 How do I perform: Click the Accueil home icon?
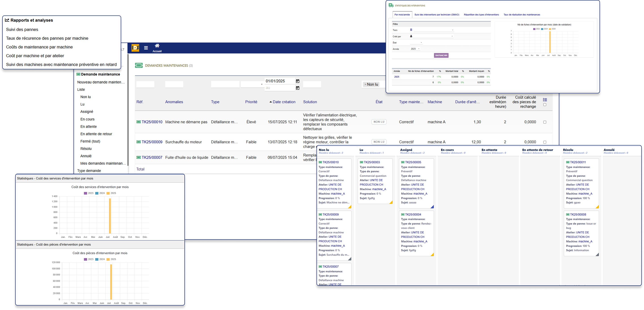pos(157,46)
